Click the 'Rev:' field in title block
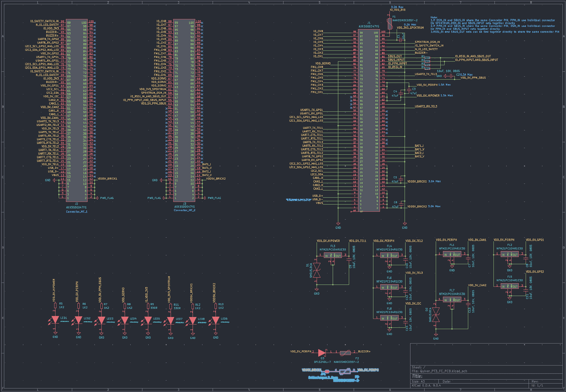Viewport: 566px width, 392px height. (535, 381)
